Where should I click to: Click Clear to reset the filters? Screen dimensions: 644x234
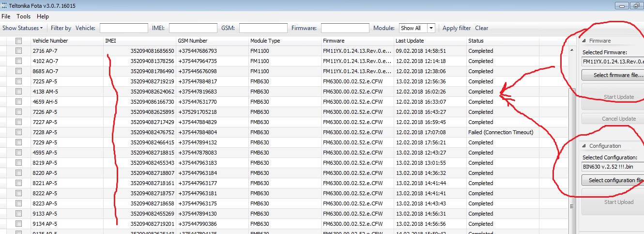pos(481,28)
